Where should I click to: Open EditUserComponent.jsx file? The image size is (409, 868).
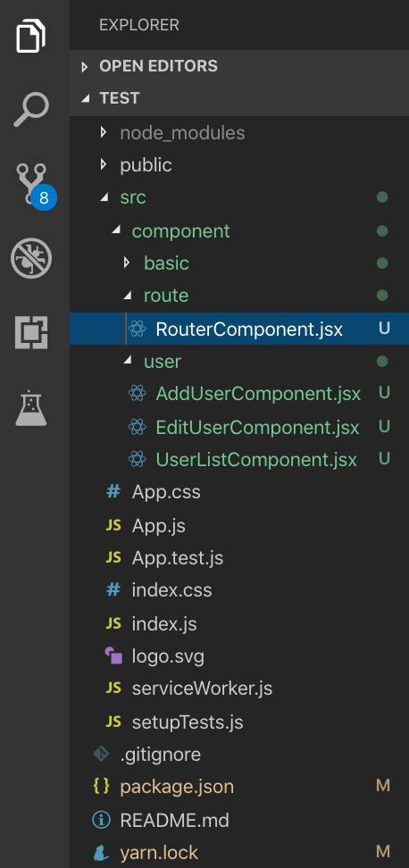tap(239, 428)
